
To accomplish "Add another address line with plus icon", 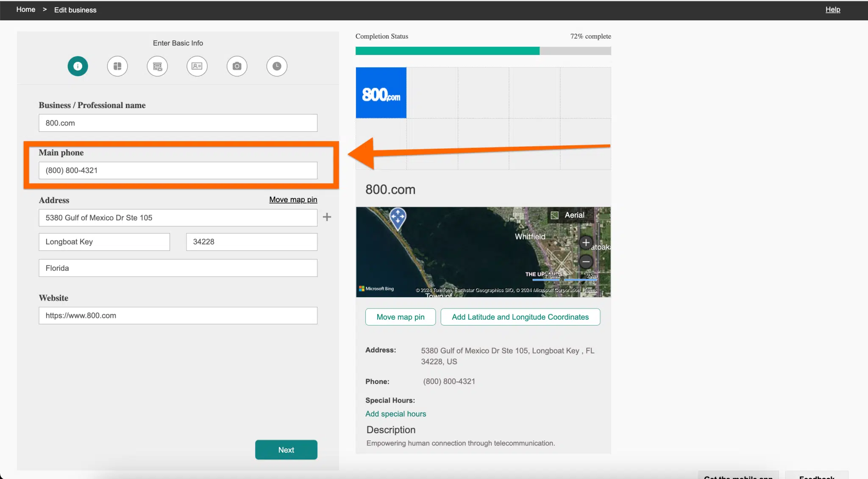I will (x=327, y=217).
